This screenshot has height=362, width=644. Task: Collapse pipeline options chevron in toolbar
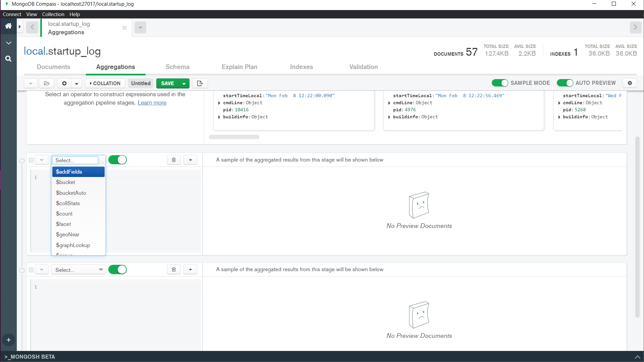tap(31, 83)
